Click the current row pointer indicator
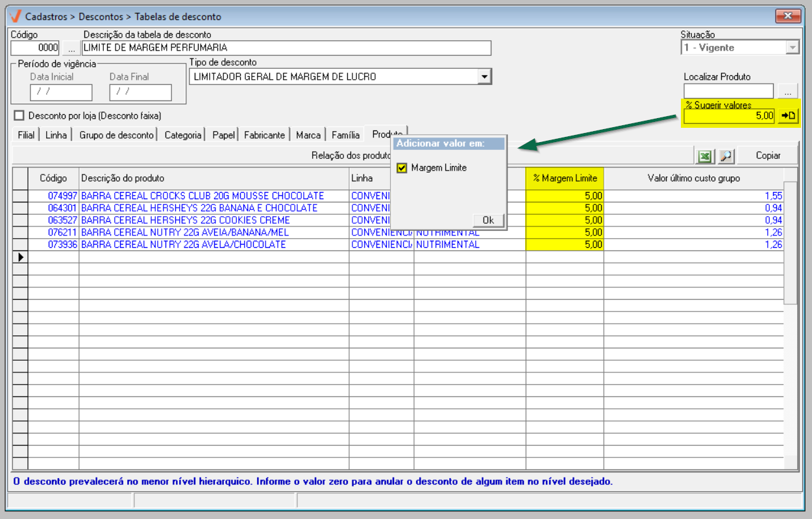This screenshot has height=519, width=812. click(20, 257)
